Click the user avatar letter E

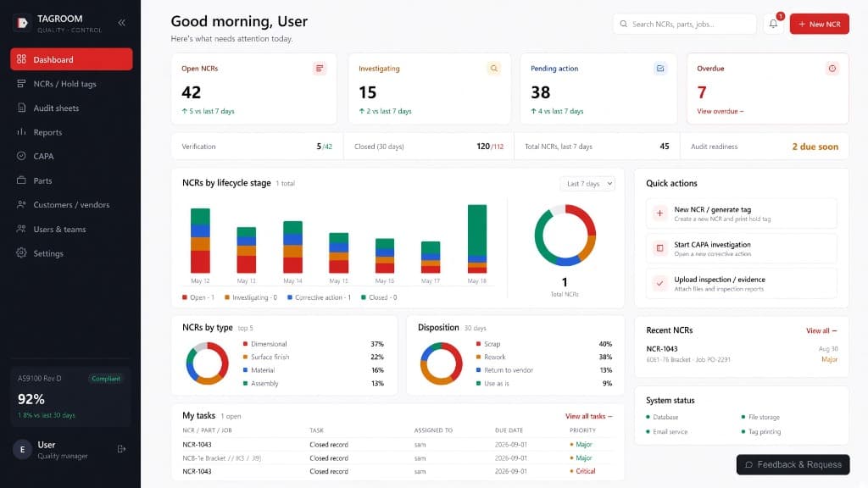click(22, 449)
